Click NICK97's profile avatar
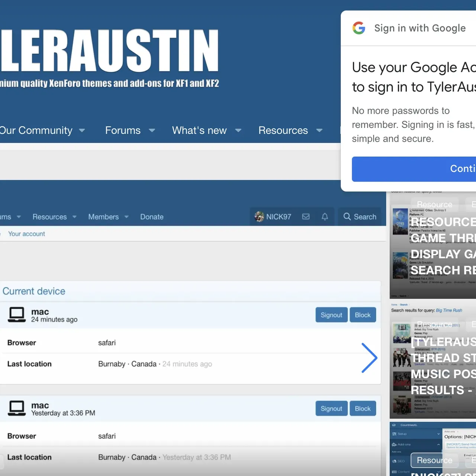This screenshot has width=476, height=476. pos(258,216)
